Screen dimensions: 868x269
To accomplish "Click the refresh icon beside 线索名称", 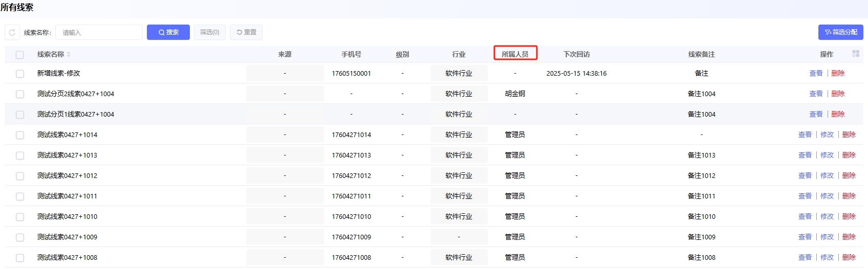I will 12,32.
